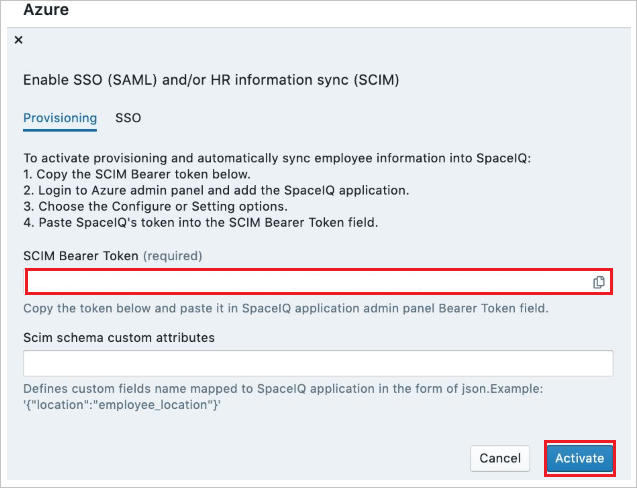Click the Scim schema custom attributes label
This screenshot has width=637, height=488.
point(119,338)
